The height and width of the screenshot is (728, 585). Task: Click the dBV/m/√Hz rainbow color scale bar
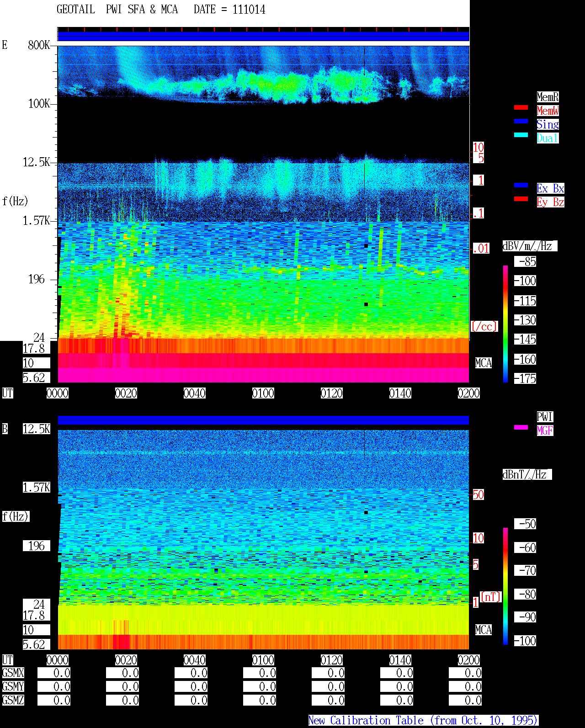click(x=505, y=324)
